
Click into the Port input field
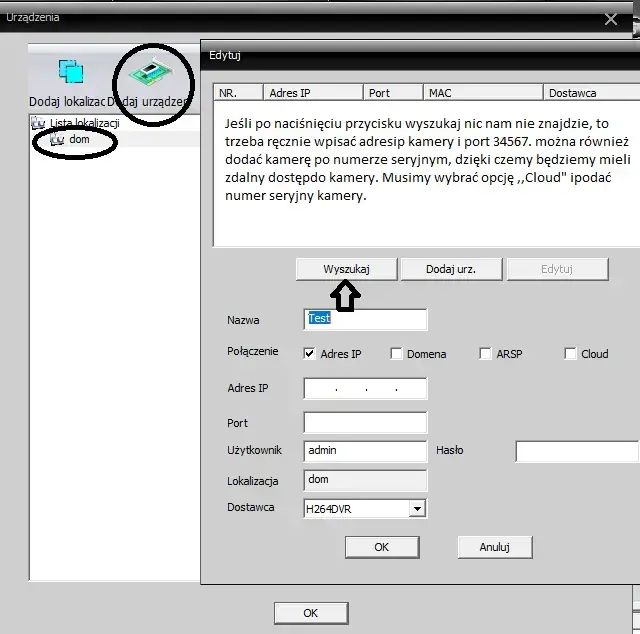tap(365, 423)
